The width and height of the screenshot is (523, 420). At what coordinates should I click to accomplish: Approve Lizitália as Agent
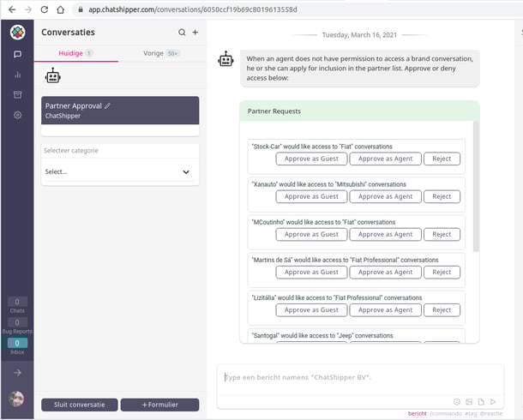(385, 310)
